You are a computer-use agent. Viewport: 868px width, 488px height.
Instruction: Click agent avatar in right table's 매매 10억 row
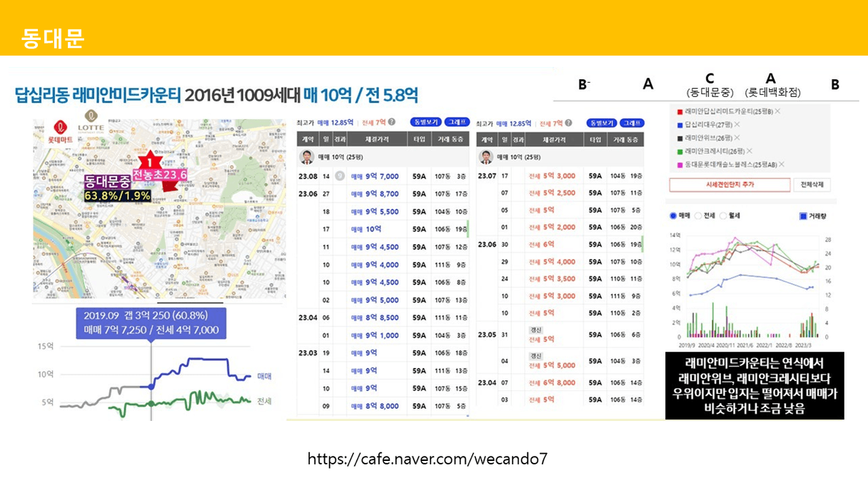[x=486, y=158]
